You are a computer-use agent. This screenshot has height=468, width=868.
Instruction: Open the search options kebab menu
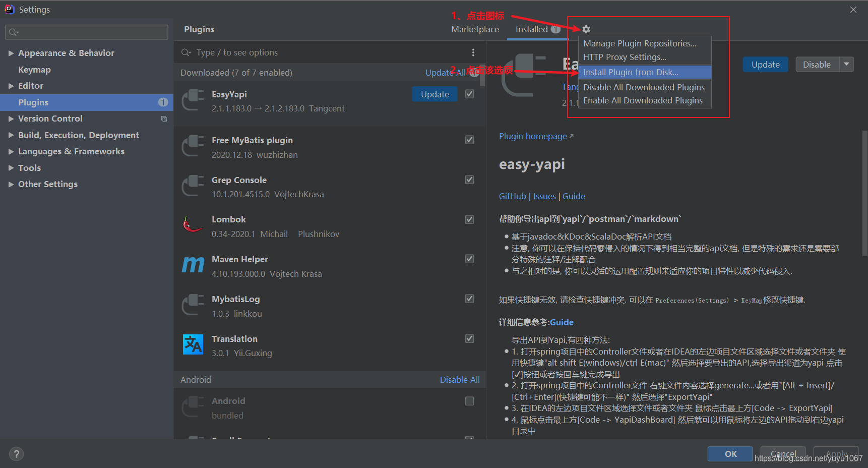pyautogui.click(x=473, y=52)
